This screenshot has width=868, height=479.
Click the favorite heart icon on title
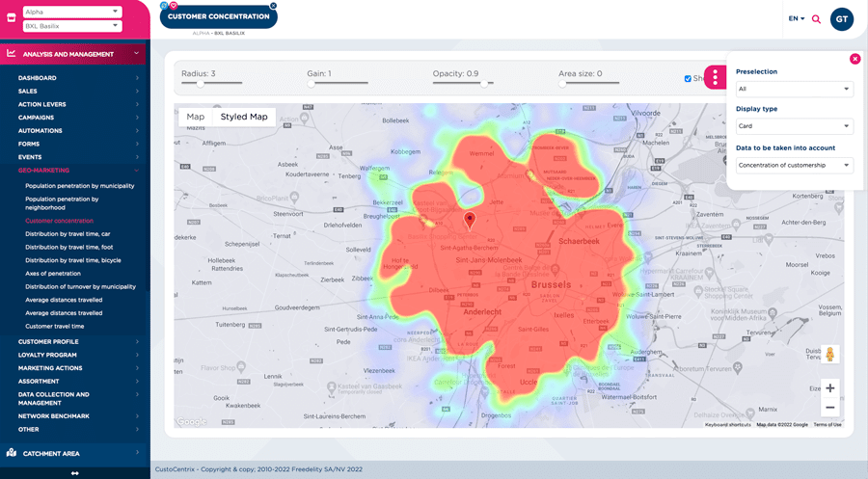(x=174, y=5)
